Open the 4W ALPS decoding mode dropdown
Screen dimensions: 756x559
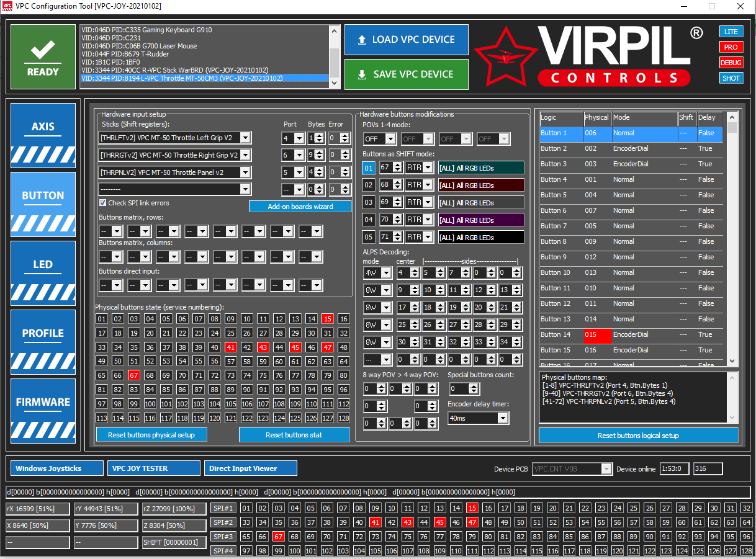coord(377,273)
